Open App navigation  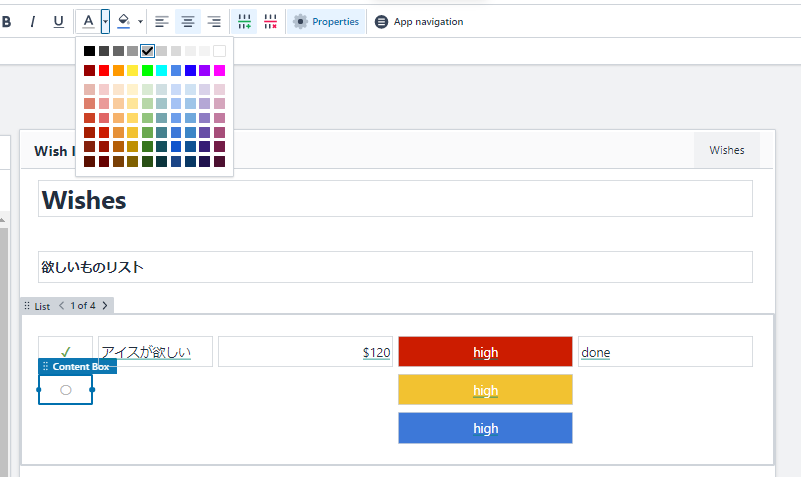(x=419, y=21)
